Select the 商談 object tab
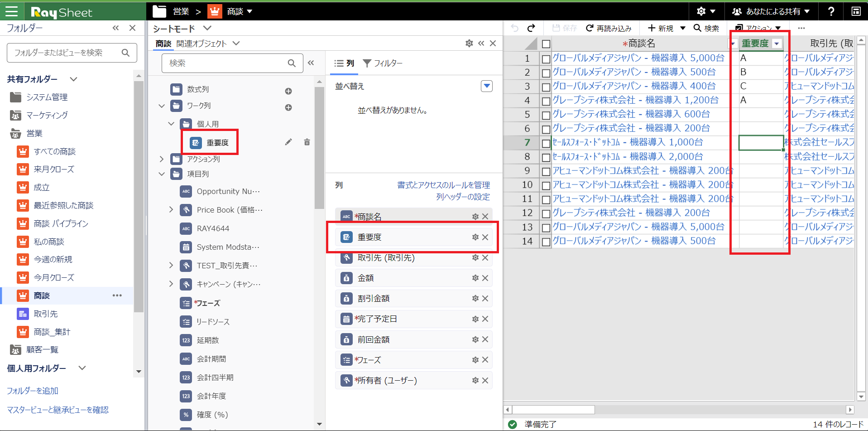This screenshot has width=868, height=431. click(x=163, y=44)
